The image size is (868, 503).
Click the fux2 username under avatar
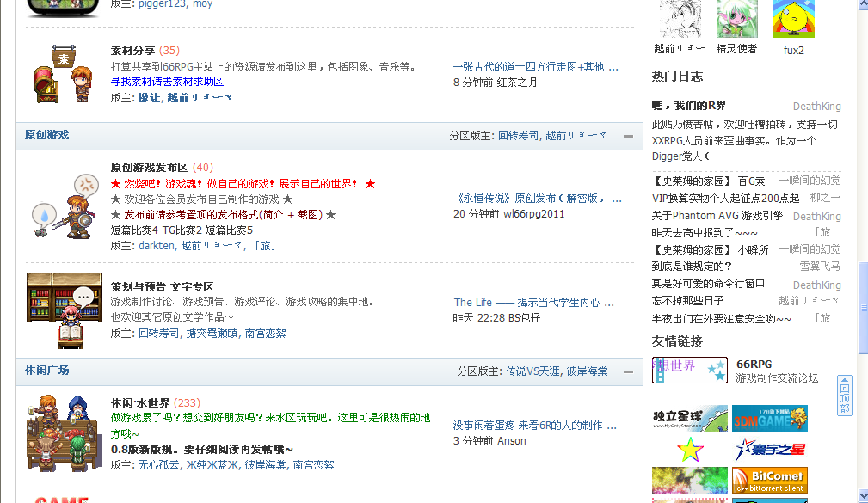click(793, 51)
